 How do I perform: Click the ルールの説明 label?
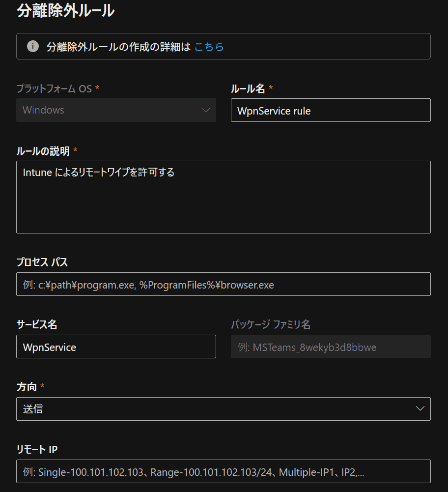coord(43,151)
